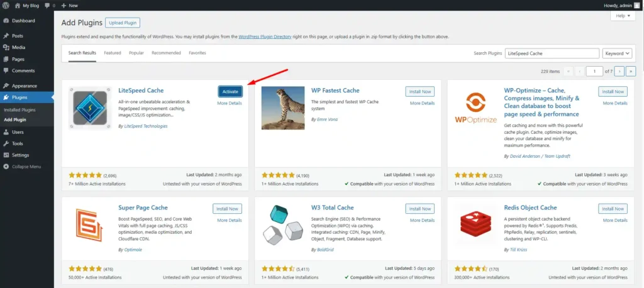The height and width of the screenshot is (288, 644).
Task: Activate the LiteSpeed Cache plugin
Action: tap(230, 92)
